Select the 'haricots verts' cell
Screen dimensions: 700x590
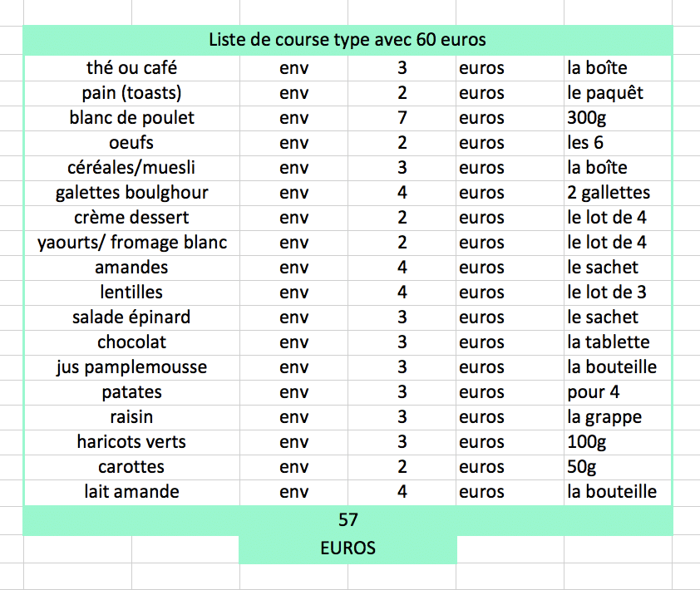[x=131, y=442]
